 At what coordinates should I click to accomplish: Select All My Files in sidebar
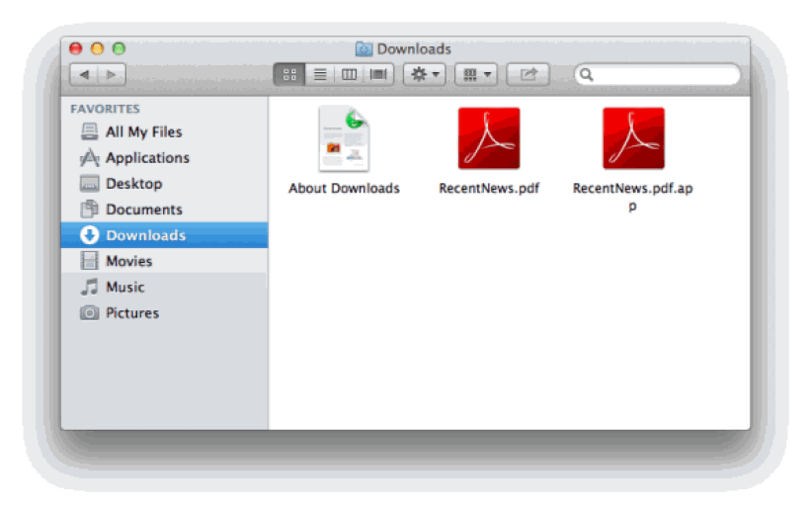pos(143,131)
